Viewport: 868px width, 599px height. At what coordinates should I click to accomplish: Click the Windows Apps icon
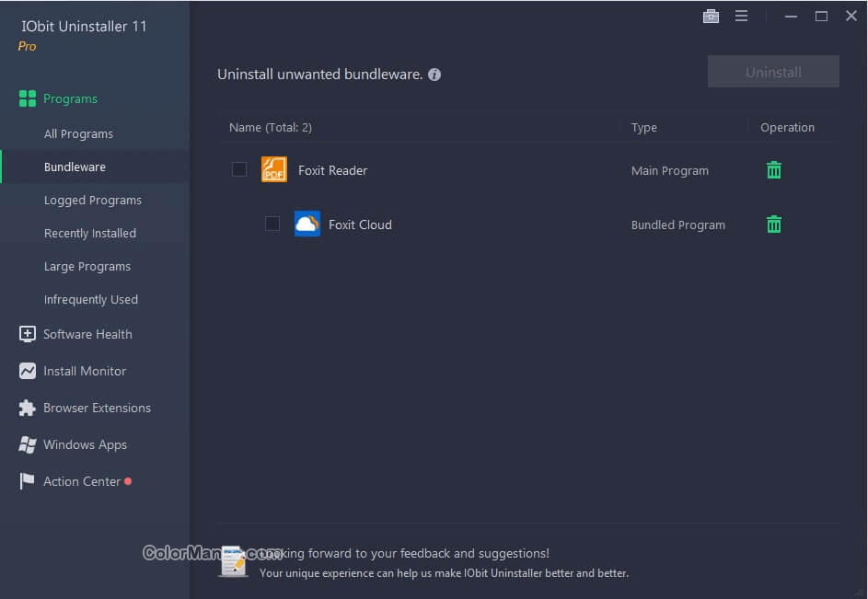tap(27, 444)
